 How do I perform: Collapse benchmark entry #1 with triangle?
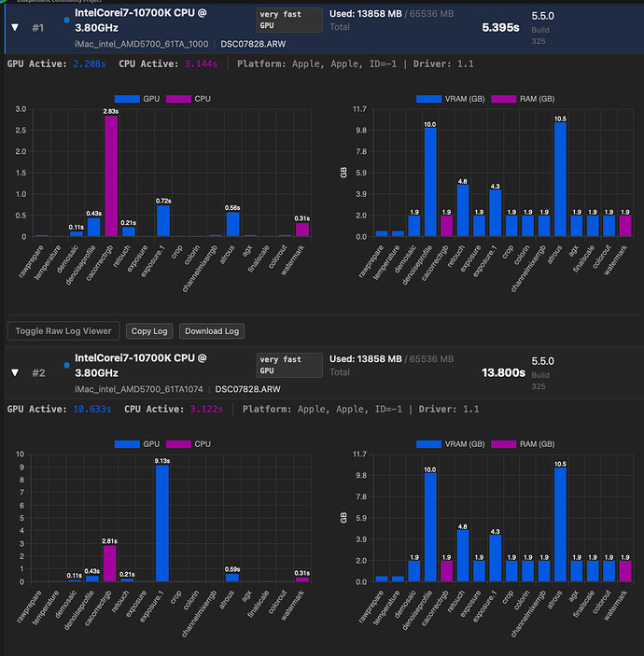click(15, 28)
